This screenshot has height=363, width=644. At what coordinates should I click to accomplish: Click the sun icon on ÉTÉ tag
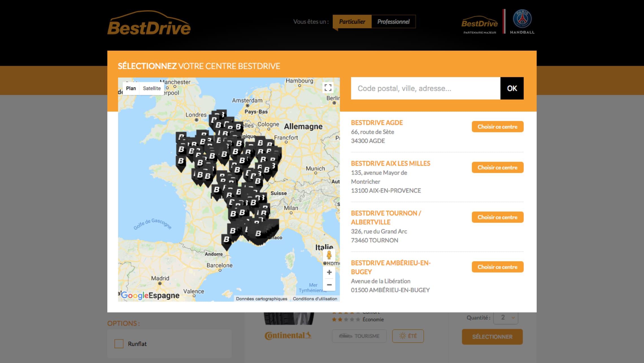pyautogui.click(x=402, y=336)
